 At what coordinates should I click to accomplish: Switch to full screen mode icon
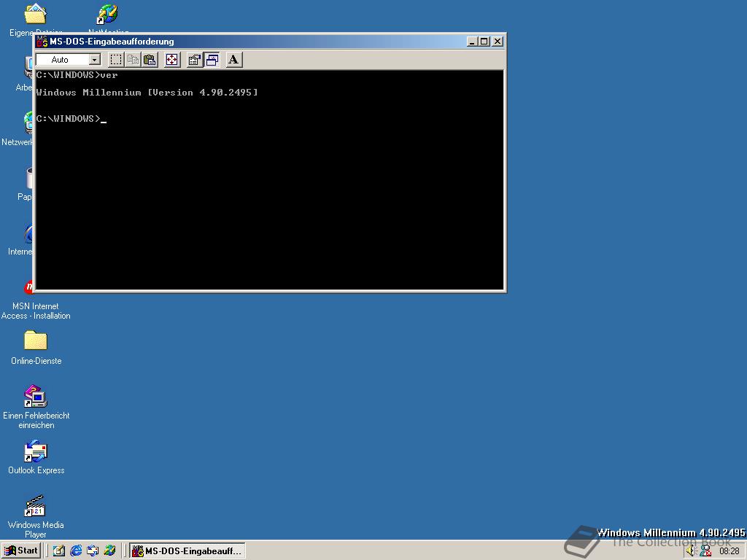[x=172, y=60]
